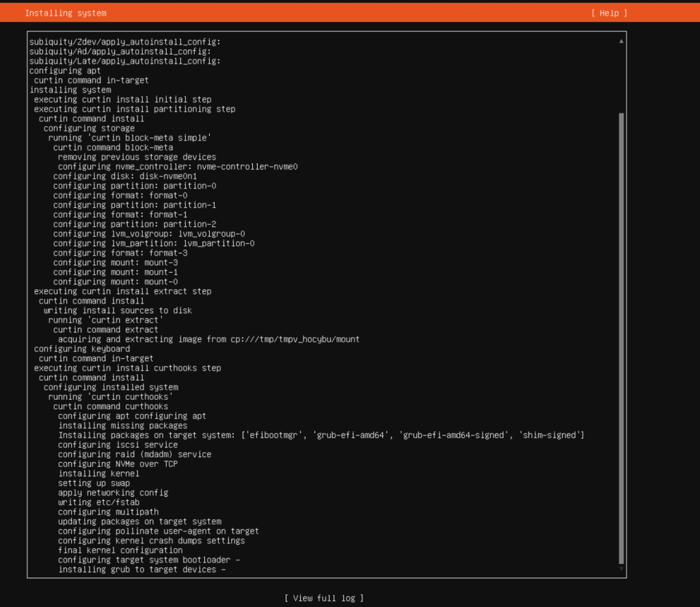This screenshot has height=607, width=700.
Task: Click the View full log button
Action: click(x=324, y=598)
